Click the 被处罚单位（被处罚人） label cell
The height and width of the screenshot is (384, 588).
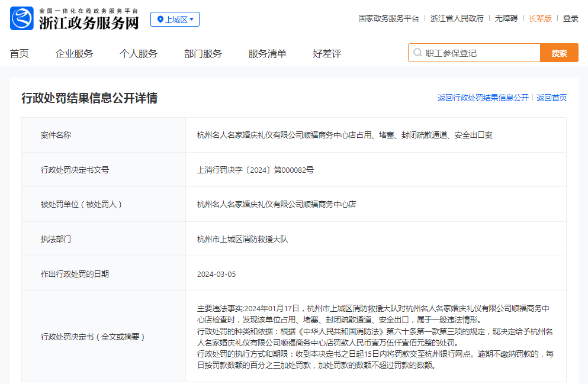coord(104,204)
